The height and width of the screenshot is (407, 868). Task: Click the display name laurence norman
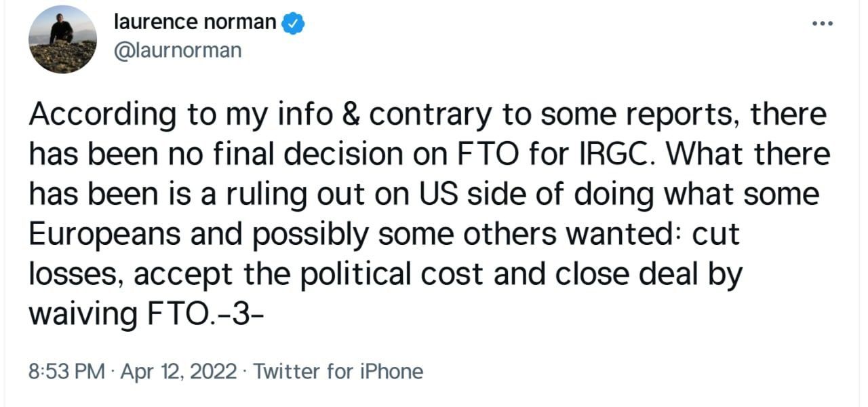[x=197, y=23]
